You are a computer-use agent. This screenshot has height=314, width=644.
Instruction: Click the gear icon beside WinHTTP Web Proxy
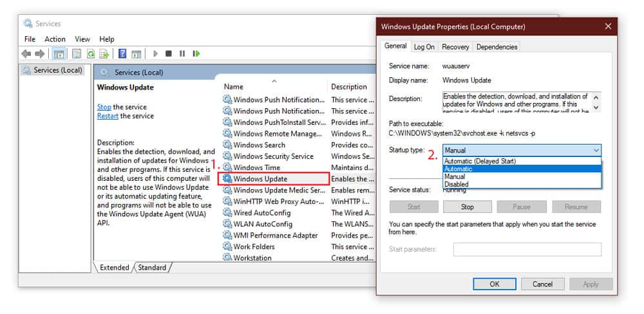click(x=227, y=201)
